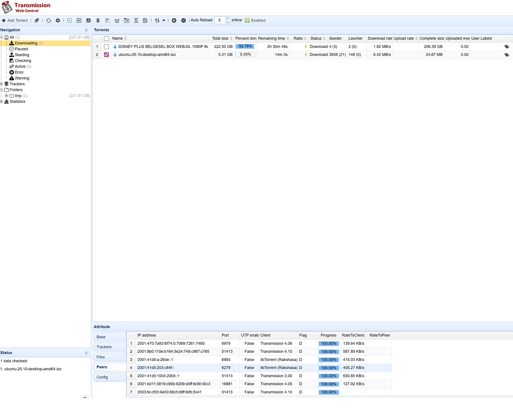Image resolution: width=513 pixels, height=420 pixels.
Task: Select the Downloading filter in Navigation
Action: click(26, 43)
